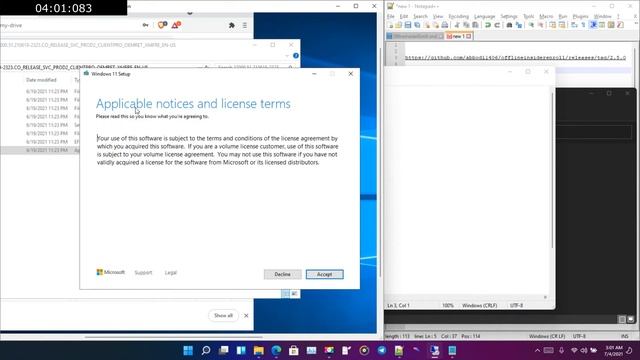Click the Zoom In icon in Notepad++
Screen dimensions: 640x360
531,25
